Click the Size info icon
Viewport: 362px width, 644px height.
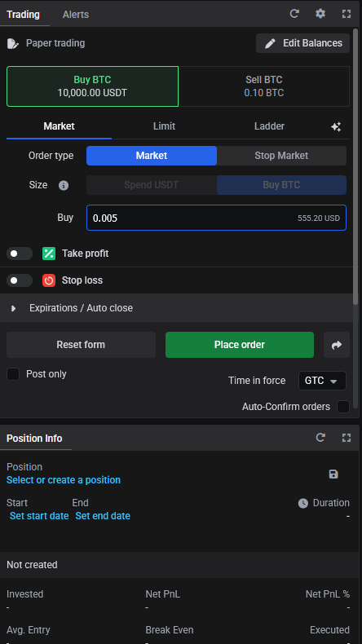(x=64, y=186)
